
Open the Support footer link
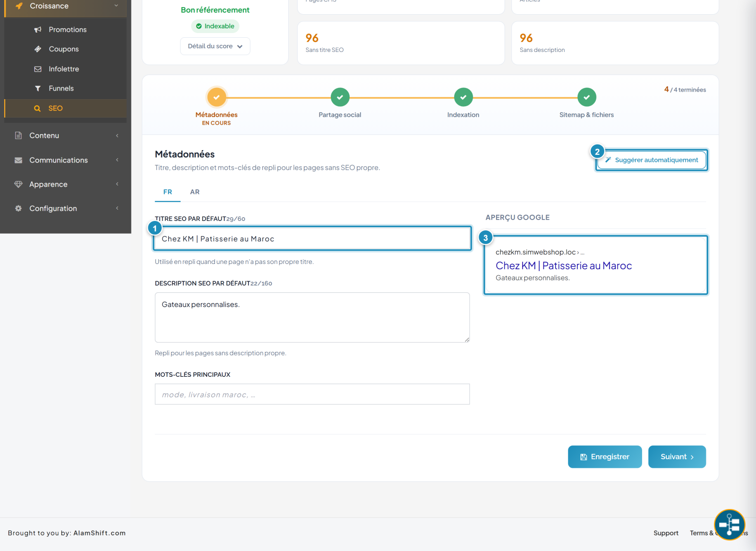(x=666, y=533)
